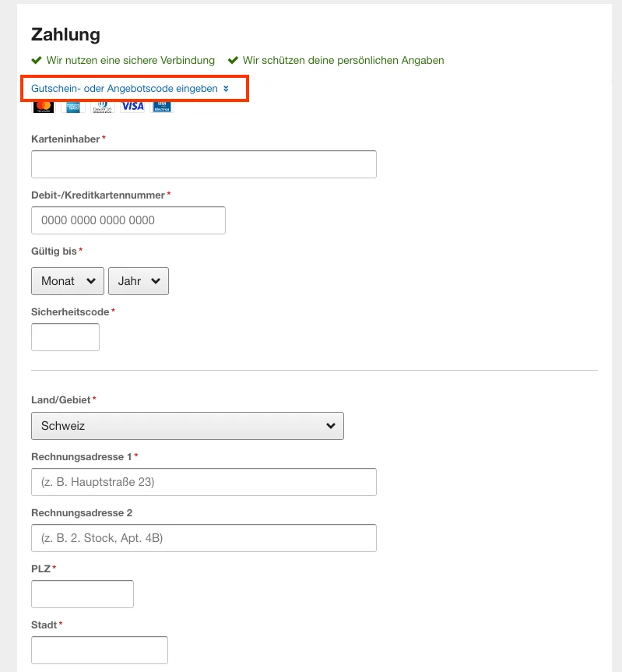The image size is (622, 672).
Task: Click 'Wir schützen deine persönlichen Angaben' text
Action: pyautogui.click(x=343, y=61)
